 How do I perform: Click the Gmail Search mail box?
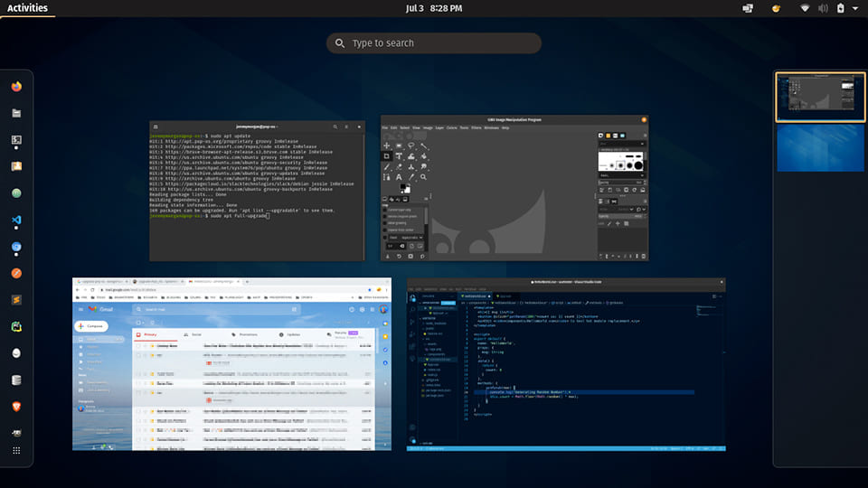216,309
